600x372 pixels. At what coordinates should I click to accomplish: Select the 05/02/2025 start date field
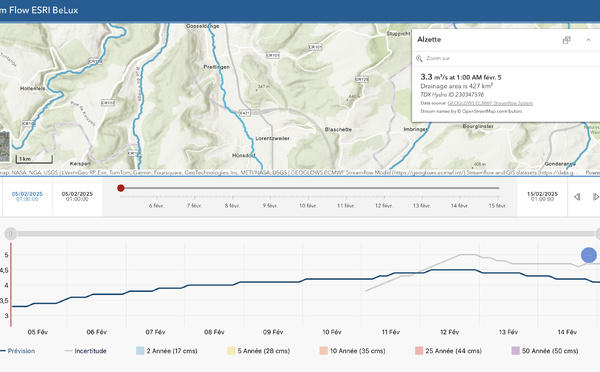27,196
